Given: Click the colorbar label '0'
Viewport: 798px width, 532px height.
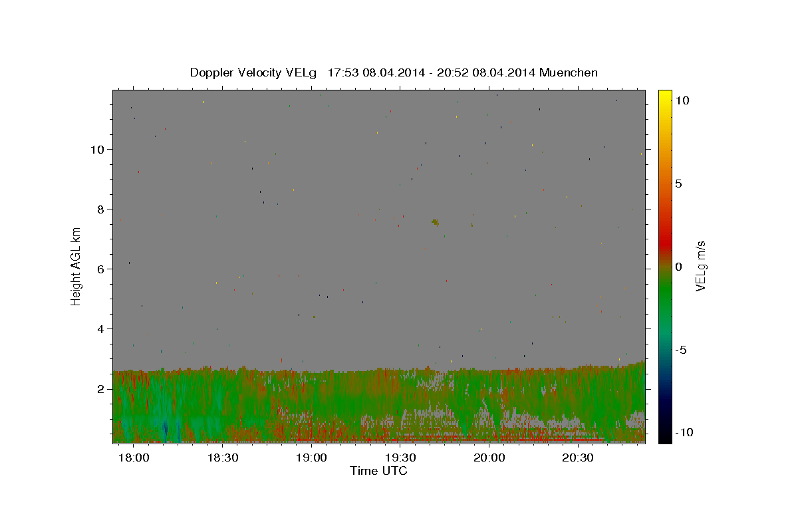Looking at the screenshot, I should [678, 267].
